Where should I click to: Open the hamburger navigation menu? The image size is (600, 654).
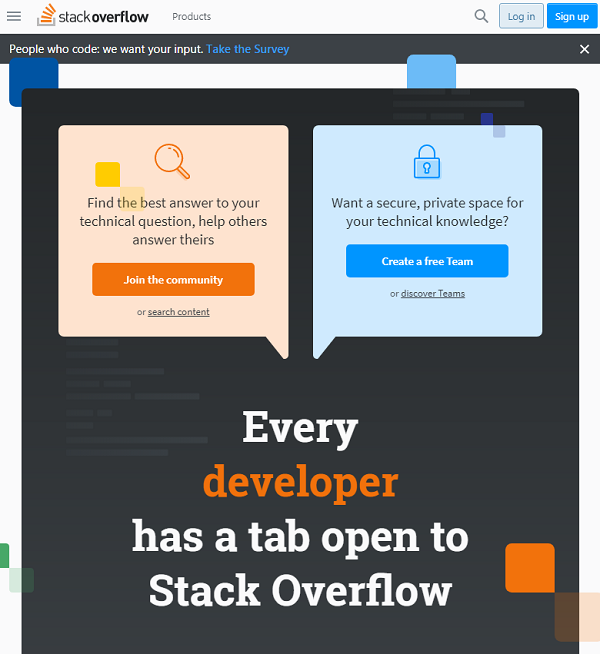tap(14, 16)
